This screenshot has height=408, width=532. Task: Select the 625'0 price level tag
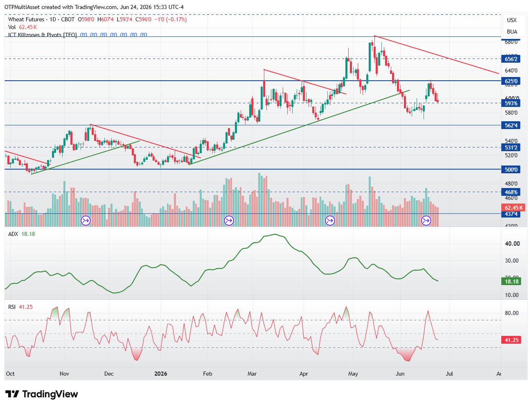[x=511, y=81]
